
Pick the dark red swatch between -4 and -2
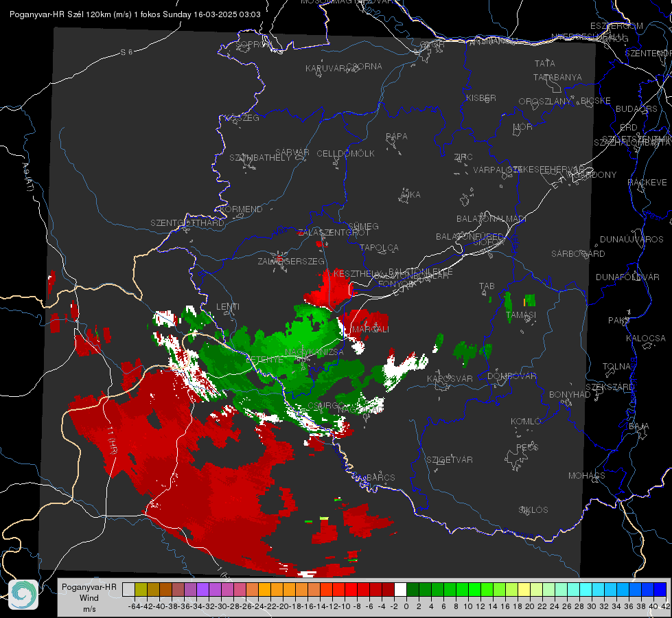388,589
